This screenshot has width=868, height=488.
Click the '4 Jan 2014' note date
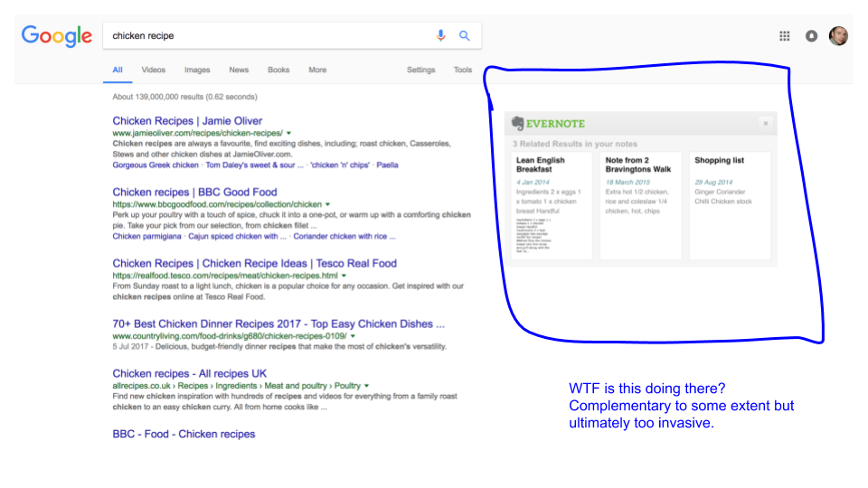[x=533, y=182]
